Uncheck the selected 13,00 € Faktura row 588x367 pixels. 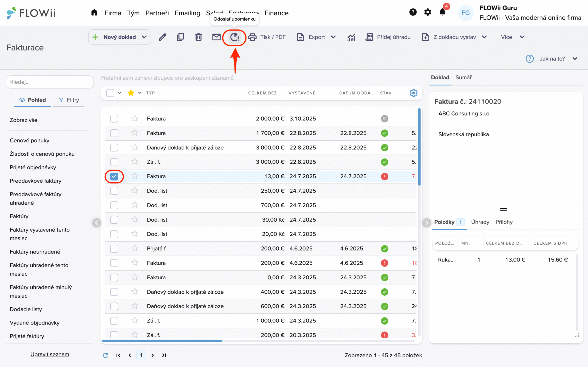tap(114, 176)
